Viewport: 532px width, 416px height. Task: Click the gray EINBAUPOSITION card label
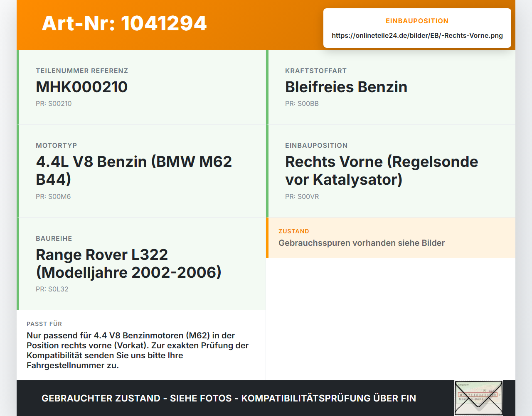[316, 145]
